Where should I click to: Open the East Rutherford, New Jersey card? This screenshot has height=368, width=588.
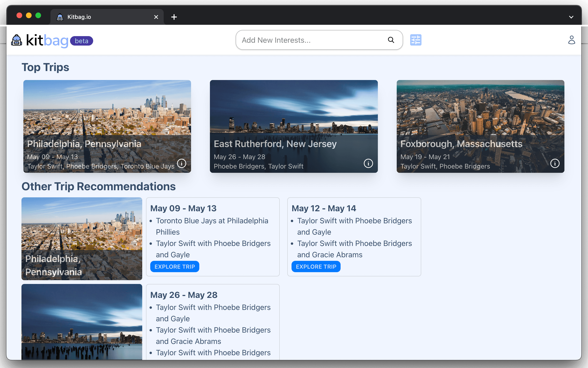pos(294,126)
